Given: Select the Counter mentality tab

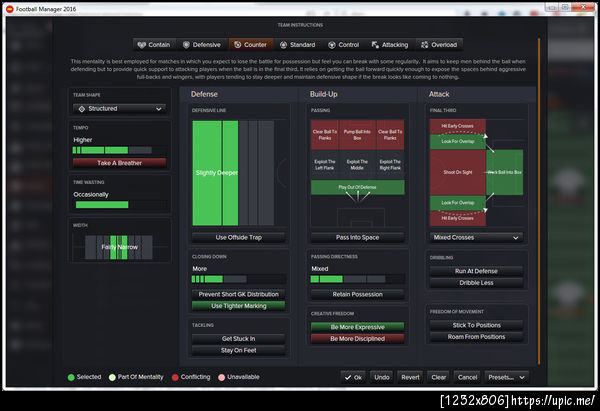Looking at the screenshot, I should pyautogui.click(x=251, y=45).
